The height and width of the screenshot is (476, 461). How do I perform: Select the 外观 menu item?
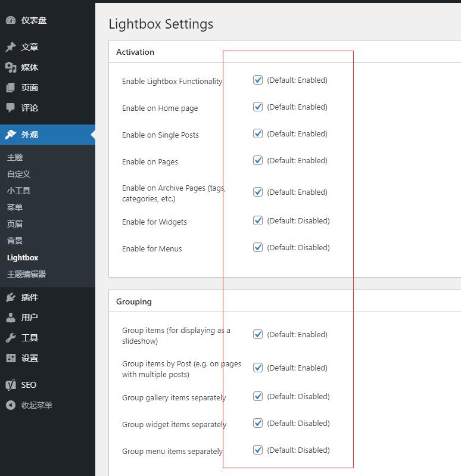(48, 135)
